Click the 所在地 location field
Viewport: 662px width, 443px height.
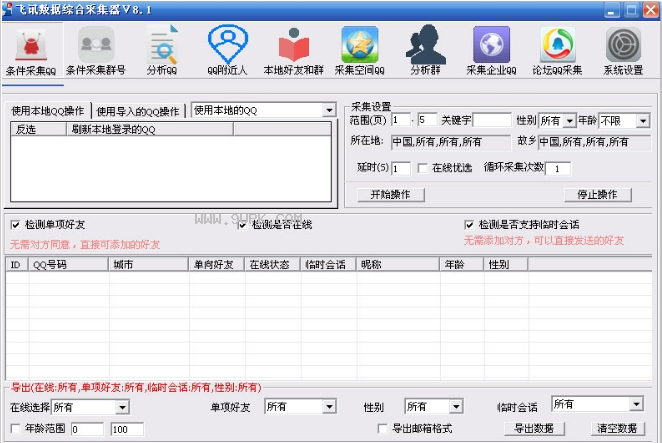[x=450, y=142]
